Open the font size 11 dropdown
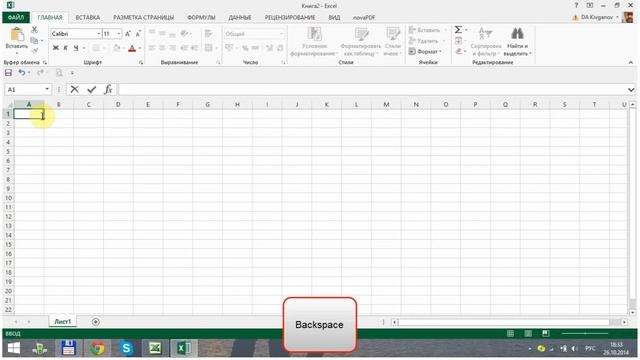The height and width of the screenshot is (360, 640). pos(119,34)
